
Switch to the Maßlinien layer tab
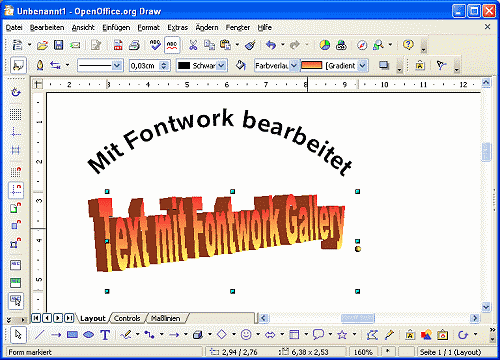(x=165, y=318)
